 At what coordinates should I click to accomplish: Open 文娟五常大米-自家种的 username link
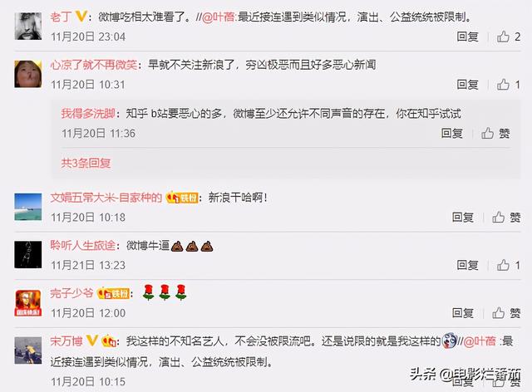106,198
